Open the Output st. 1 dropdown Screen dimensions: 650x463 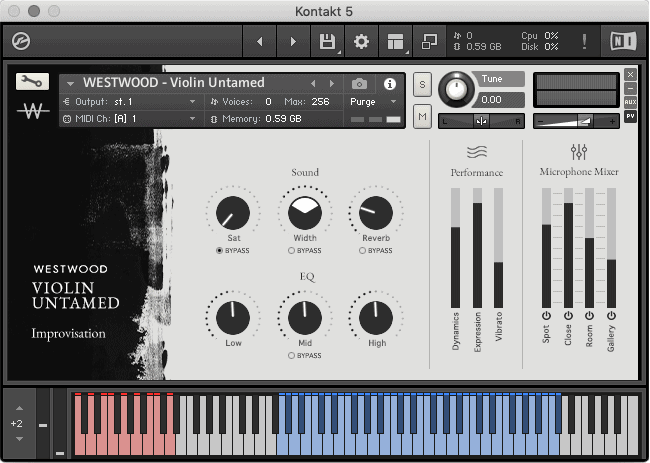[129, 102]
